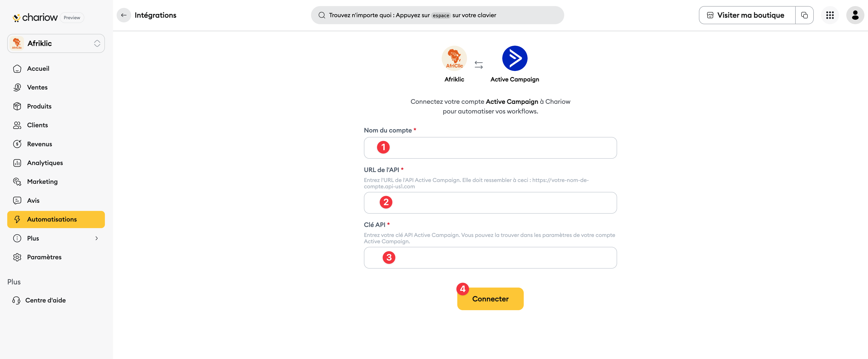Select Automatisations in the sidebar

tap(56, 220)
